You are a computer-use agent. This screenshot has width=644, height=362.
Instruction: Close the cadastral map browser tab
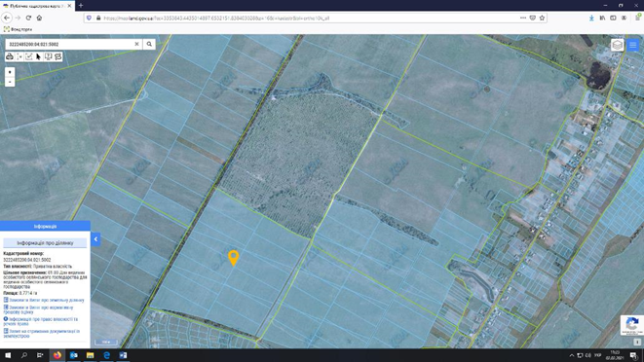69,6
